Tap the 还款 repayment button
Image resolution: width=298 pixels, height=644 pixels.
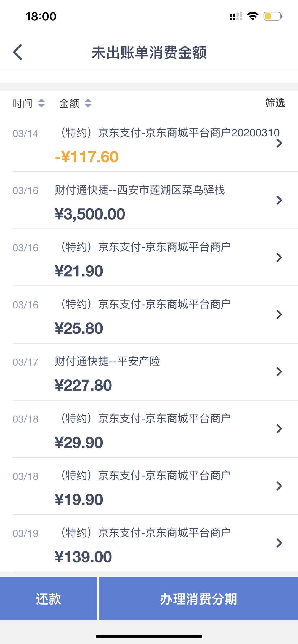tap(49, 599)
